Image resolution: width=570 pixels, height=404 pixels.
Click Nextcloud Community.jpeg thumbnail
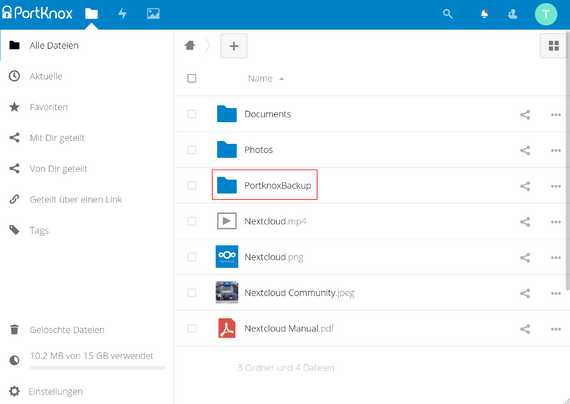(x=227, y=292)
